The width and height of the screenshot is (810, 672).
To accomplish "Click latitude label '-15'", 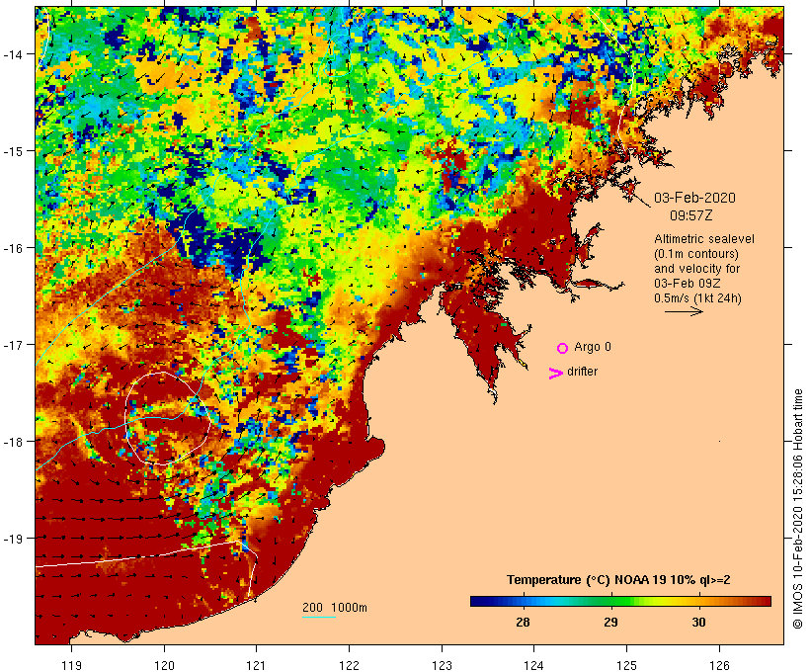I will tap(13, 151).
